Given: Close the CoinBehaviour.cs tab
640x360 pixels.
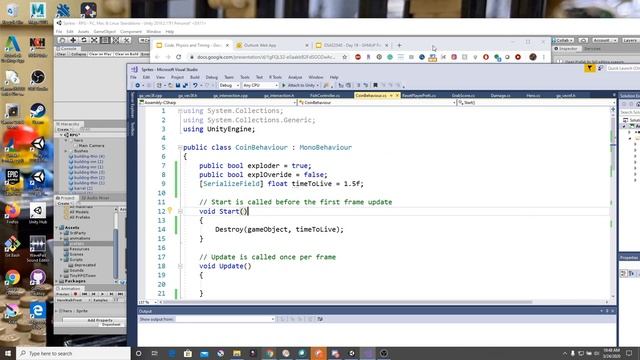Looking at the screenshot, I should [x=397, y=96].
